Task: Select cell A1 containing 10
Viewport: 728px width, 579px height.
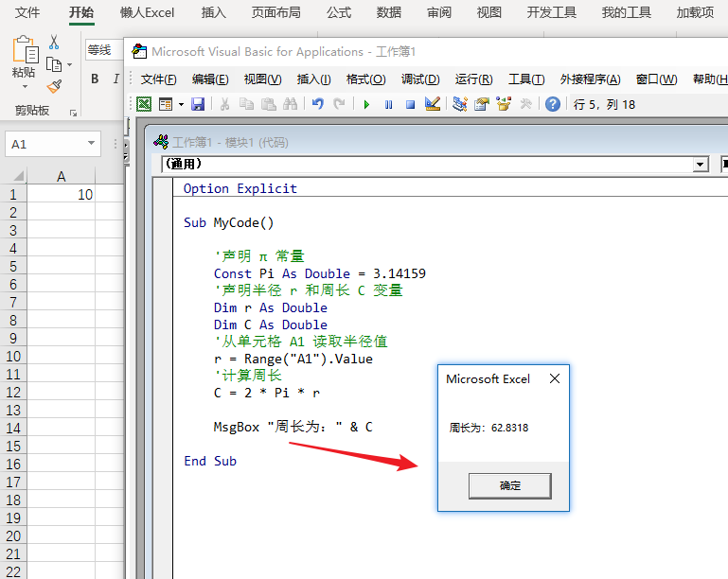Action: (x=62, y=195)
